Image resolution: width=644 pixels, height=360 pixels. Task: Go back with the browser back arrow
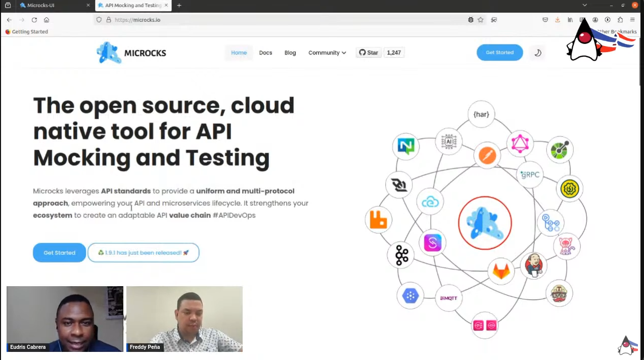coord(9,20)
